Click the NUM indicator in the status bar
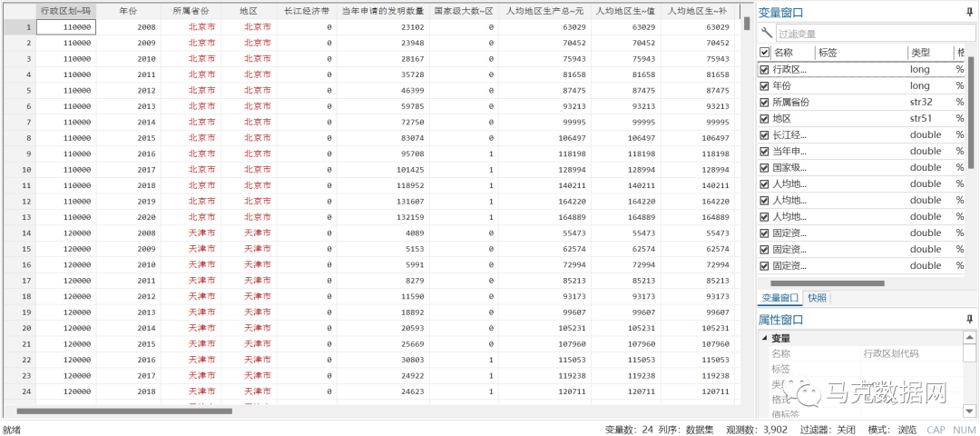Image resolution: width=980 pixels, height=436 pixels. pyautogui.click(x=965, y=430)
